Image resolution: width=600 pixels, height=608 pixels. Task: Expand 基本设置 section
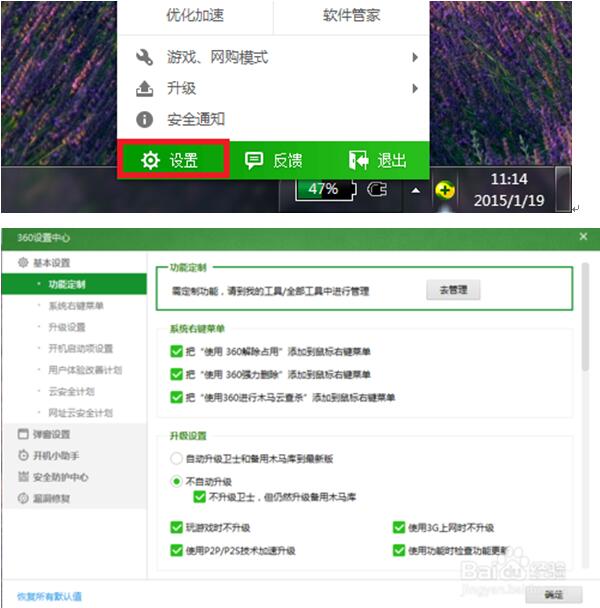point(74,263)
